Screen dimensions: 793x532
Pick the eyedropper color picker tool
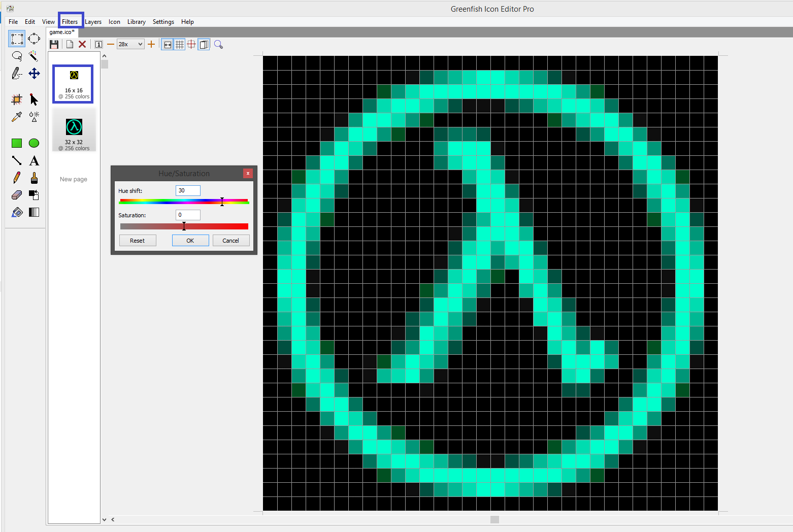coord(17,117)
